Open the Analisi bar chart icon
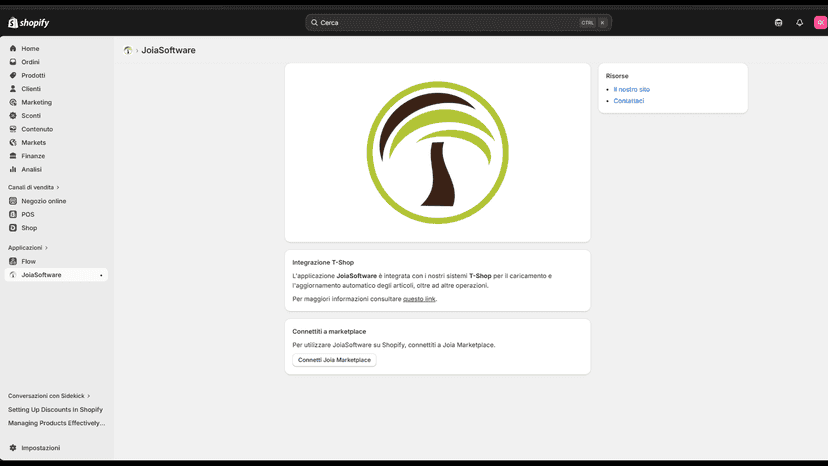The width and height of the screenshot is (828, 466). click(13, 170)
